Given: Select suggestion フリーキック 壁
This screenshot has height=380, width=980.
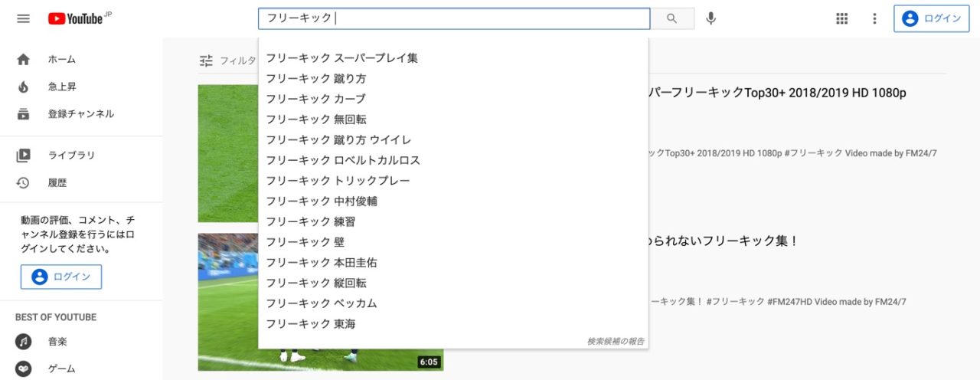Looking at the screenshot, I should [x=453, y=242].
